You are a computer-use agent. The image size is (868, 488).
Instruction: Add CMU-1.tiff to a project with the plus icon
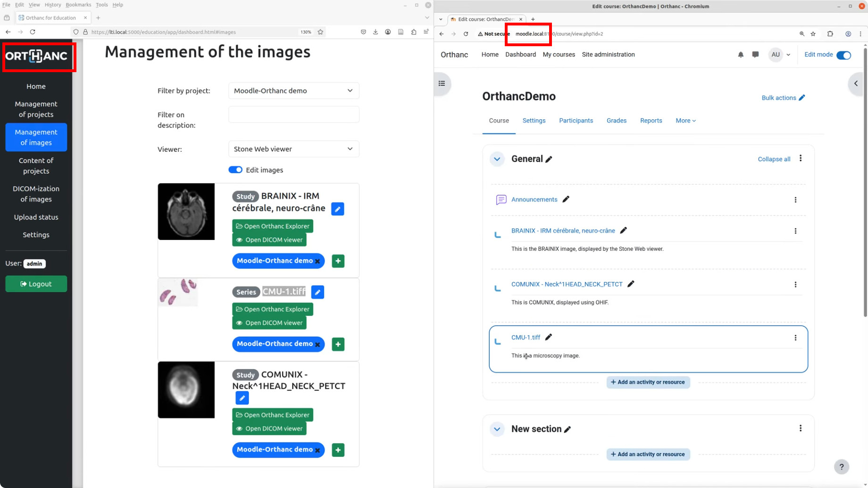(x=338, y=344)
